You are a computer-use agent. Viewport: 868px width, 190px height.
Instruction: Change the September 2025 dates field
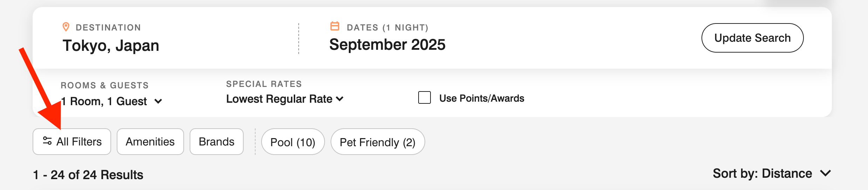[387, 45]
